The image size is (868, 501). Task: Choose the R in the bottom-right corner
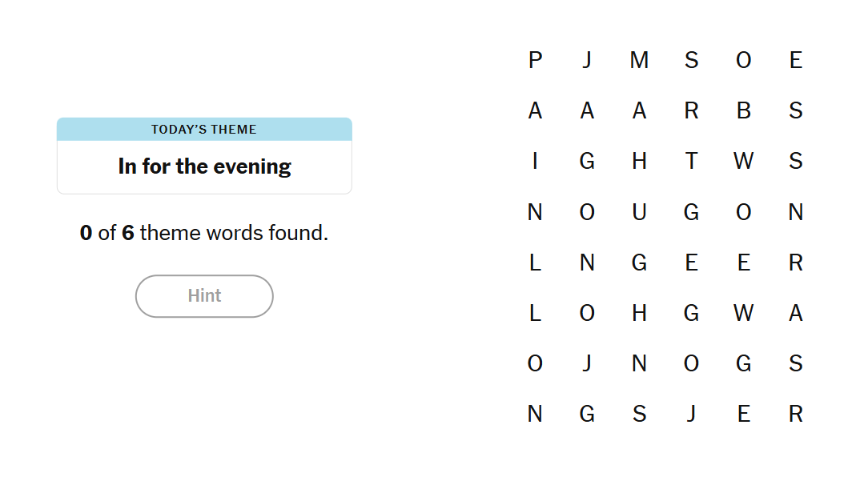tap(795, 414)
